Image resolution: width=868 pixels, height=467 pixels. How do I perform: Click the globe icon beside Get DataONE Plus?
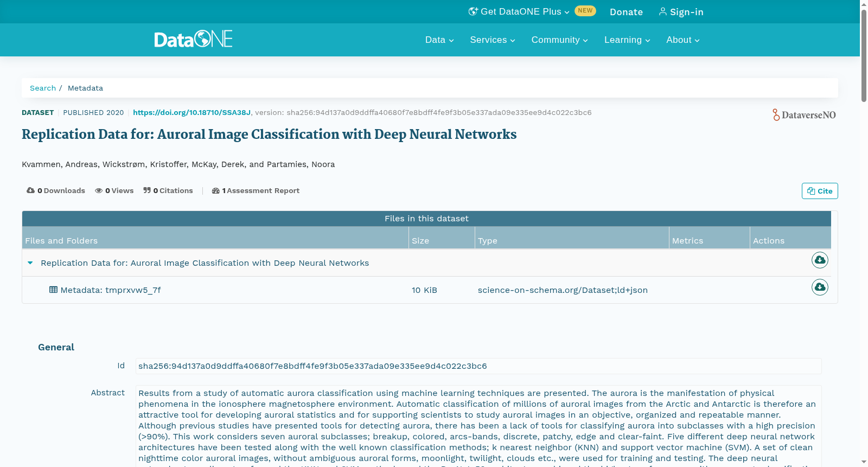point(473,11)
